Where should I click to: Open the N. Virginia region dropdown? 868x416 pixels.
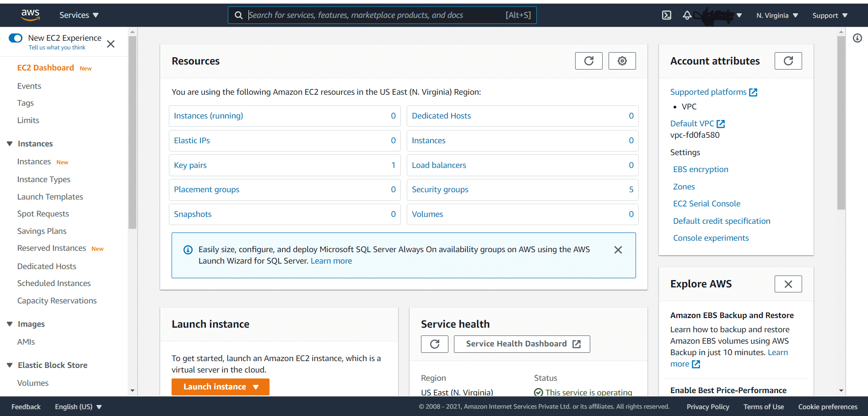tap(777, 16)
